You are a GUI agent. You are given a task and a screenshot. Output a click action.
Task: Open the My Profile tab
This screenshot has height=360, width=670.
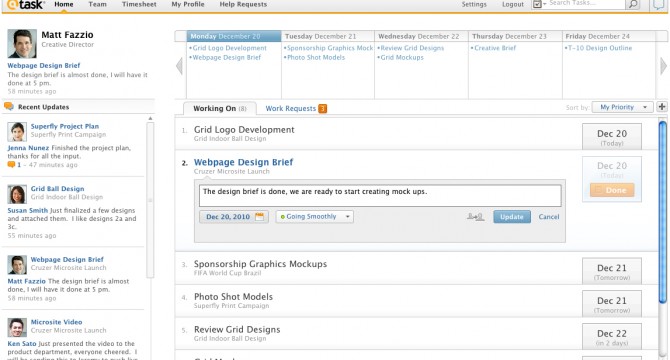click(188, 4)
